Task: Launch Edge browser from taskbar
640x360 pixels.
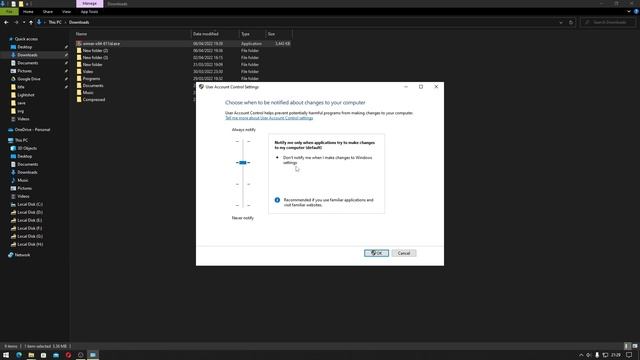Action: click(19, 355)
